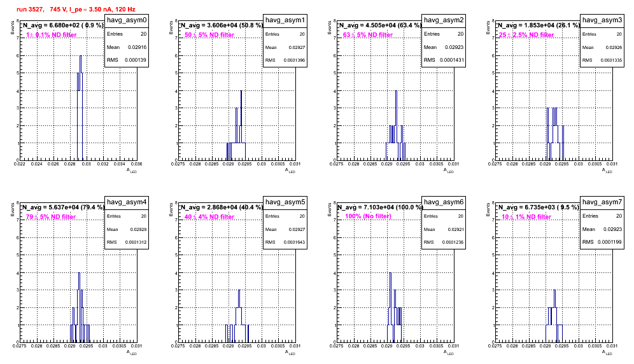Select the 100% (No filter) label
Image resolution: width=634 pixels, height=364 pixels.
coord(369,216)
